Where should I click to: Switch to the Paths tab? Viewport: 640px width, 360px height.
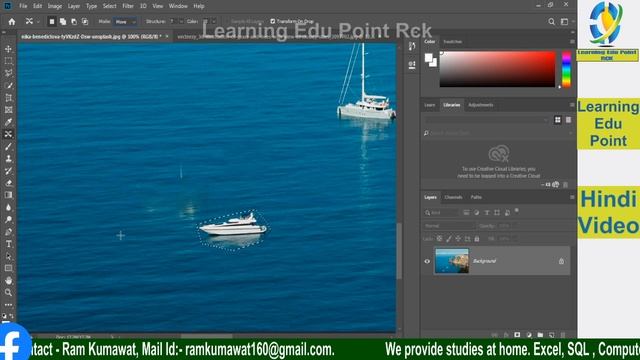[x=476, y=197]
